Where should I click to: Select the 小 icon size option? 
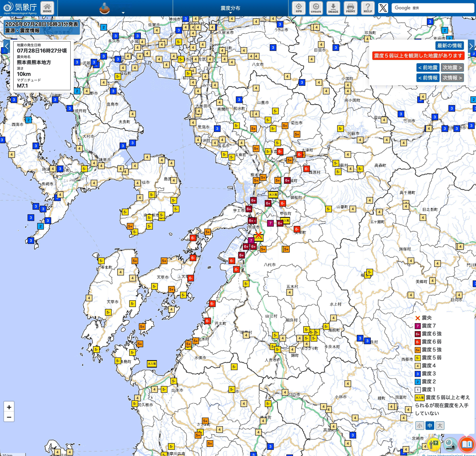pyautogui.click(x=420, y=425)
